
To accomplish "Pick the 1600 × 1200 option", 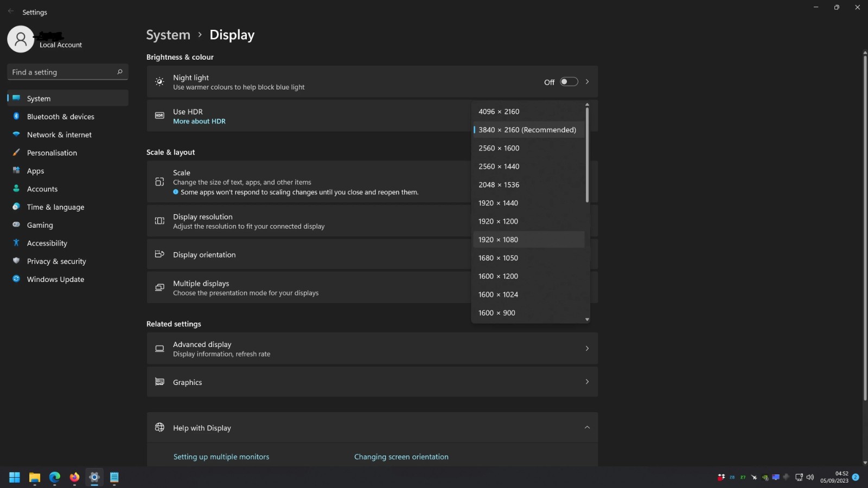I will tap(528, 276).
